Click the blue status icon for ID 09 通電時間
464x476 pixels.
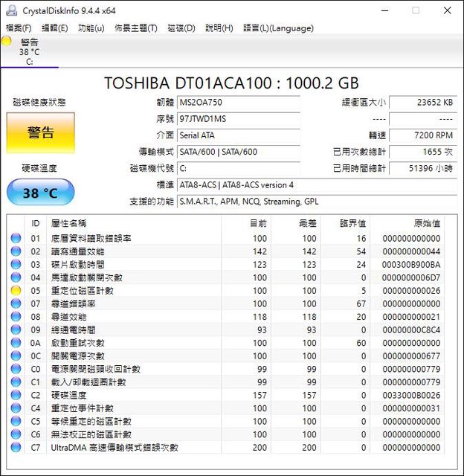tap(16, 329)
